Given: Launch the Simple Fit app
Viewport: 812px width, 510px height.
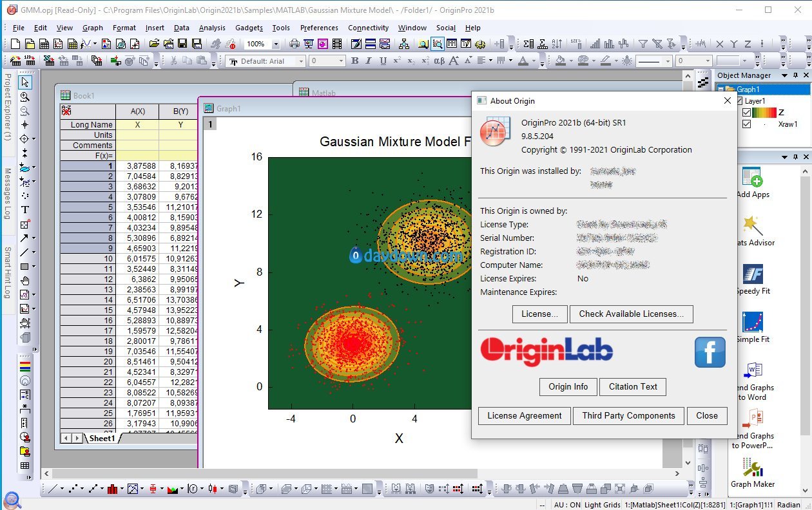Looking at the screenshot, I should 752,323.
